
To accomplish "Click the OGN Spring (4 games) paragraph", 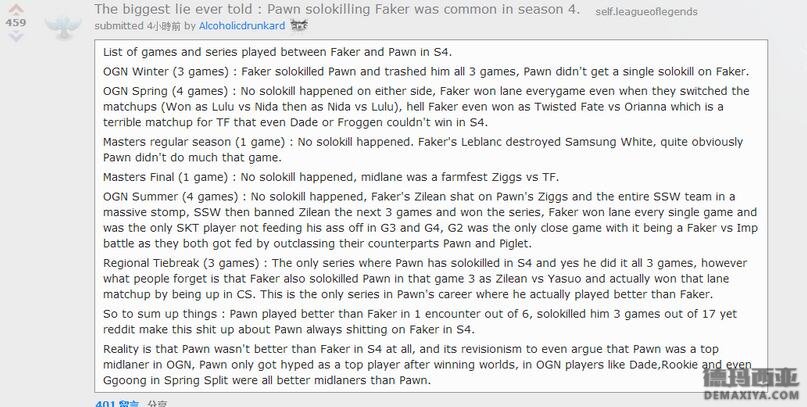I will (x=426, y=107).
